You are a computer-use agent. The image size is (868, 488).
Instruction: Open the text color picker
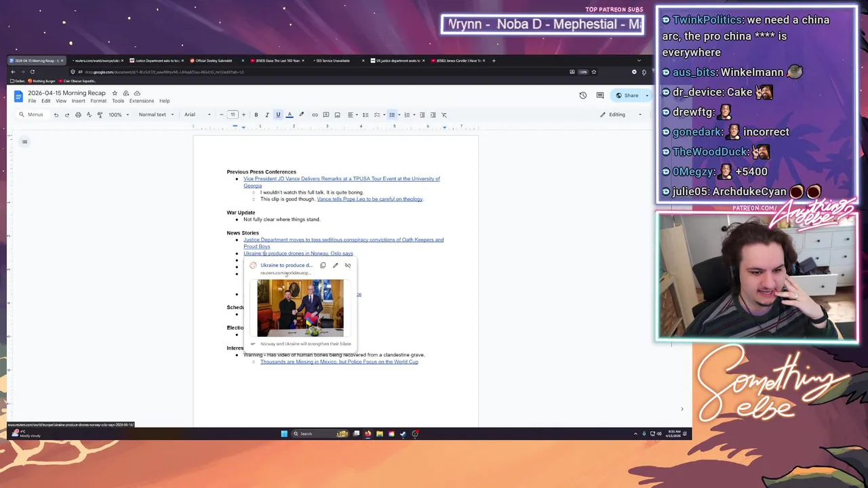pos(290,115)
